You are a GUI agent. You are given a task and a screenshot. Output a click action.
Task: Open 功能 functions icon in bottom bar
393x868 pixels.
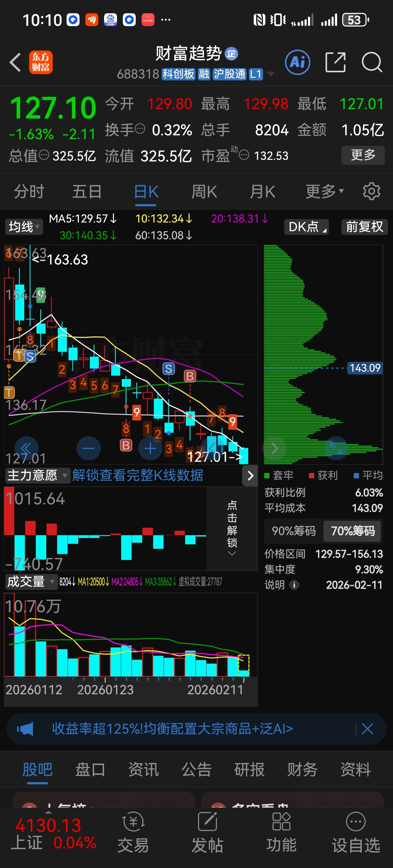click(x=281, y=832)
